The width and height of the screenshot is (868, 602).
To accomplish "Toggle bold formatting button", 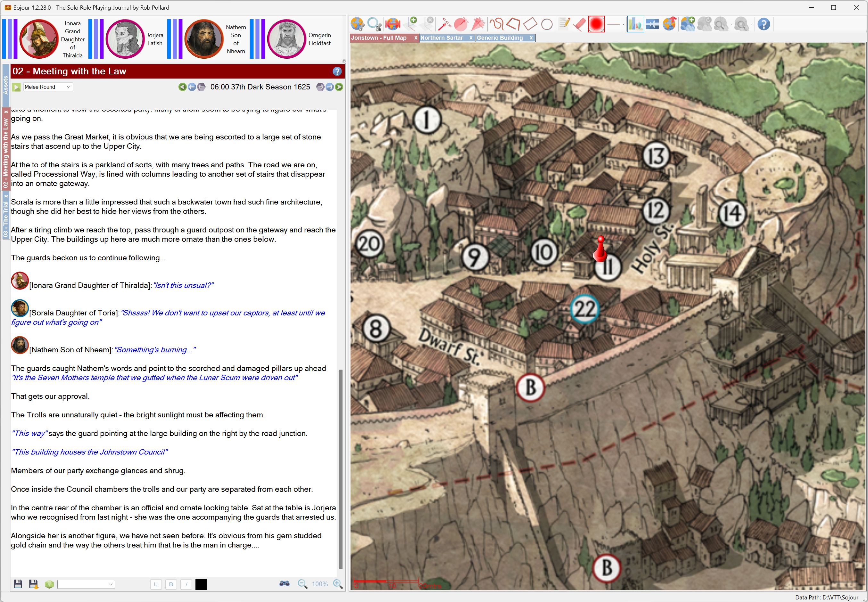I will (171, 584).
